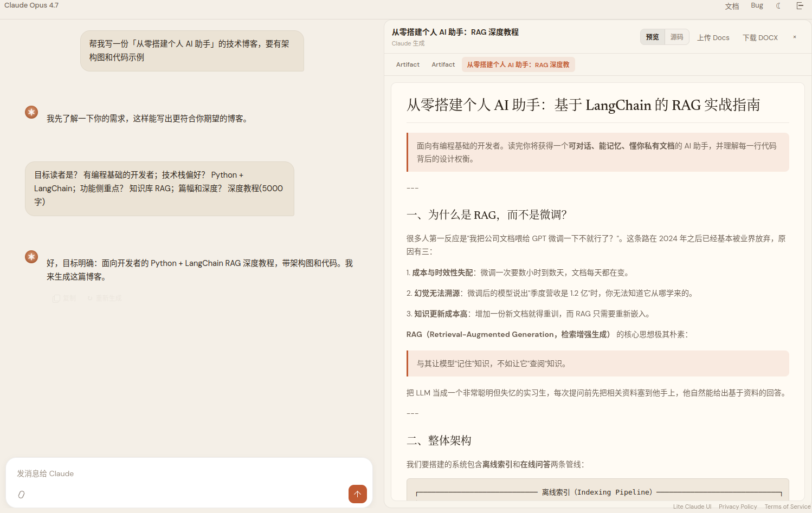Open the Bug report link in the top bar
Screen dimensions: 812x513
point(757,5)
